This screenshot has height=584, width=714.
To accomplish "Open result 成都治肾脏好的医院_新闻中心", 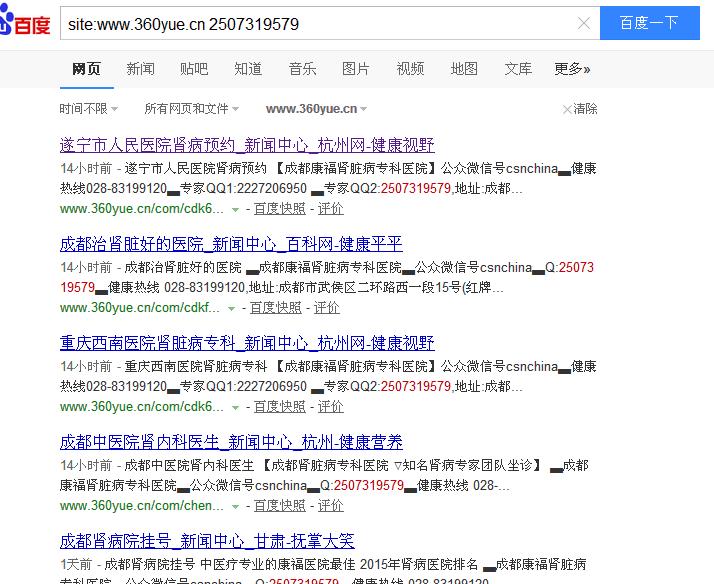I will [x=231, y=244].
